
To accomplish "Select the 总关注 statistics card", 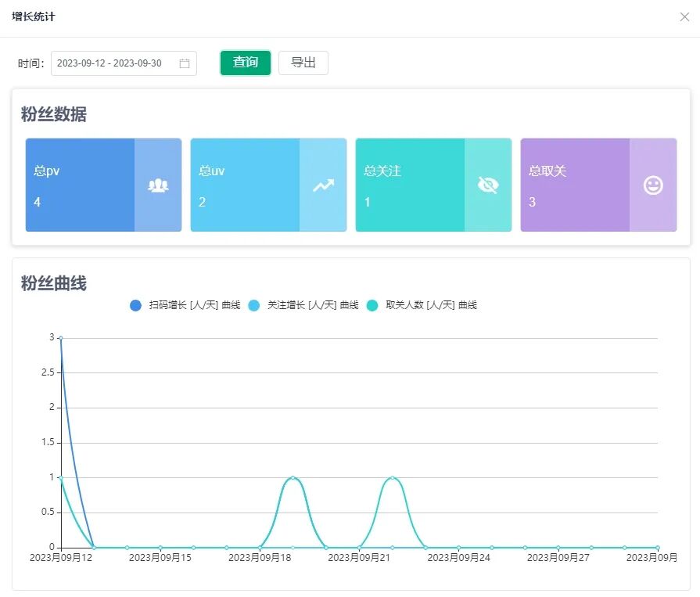I will point(411,185).
